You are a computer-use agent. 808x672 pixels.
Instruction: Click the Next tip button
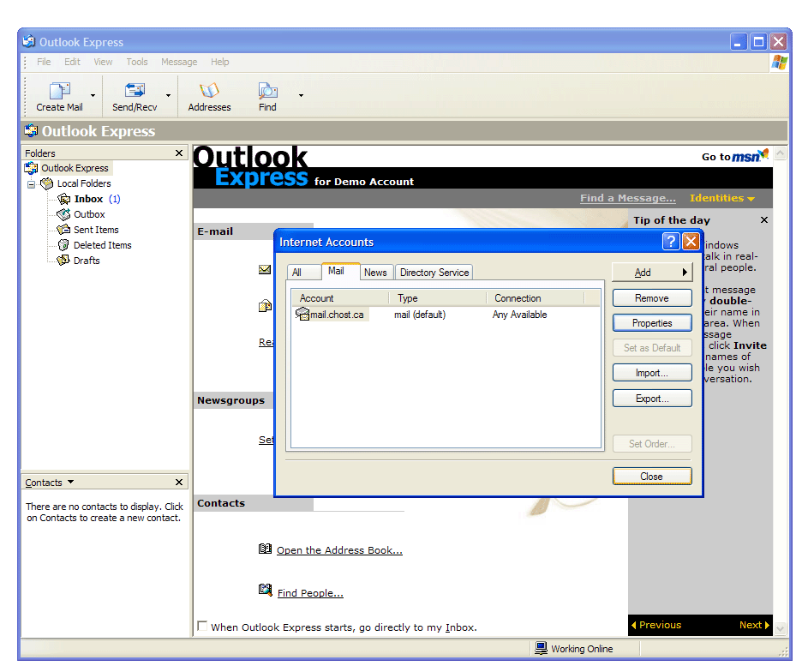754,625
